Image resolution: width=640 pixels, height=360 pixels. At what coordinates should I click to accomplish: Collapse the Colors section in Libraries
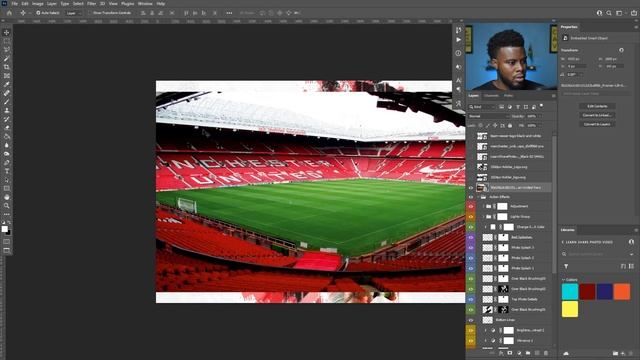coord(563,280)
